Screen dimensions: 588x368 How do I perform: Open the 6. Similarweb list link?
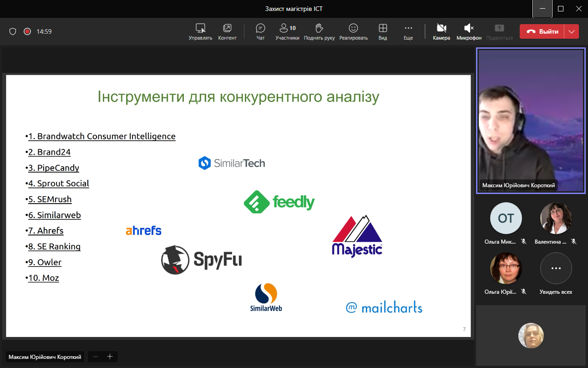[55, 215]
